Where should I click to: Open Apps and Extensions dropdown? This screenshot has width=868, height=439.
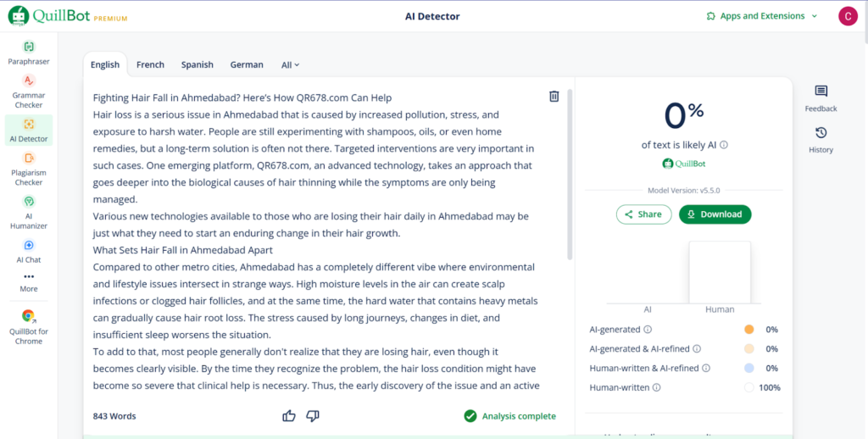pos(762,16)
